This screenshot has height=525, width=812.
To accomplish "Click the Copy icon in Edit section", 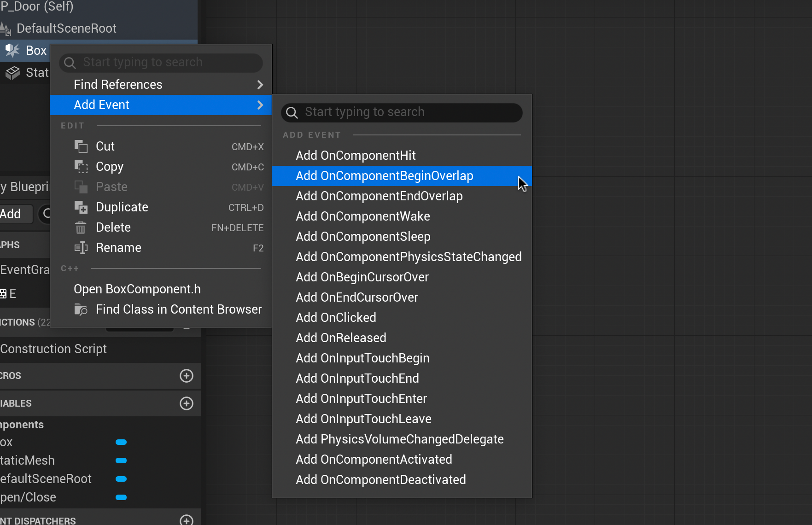I will (81, 167).
